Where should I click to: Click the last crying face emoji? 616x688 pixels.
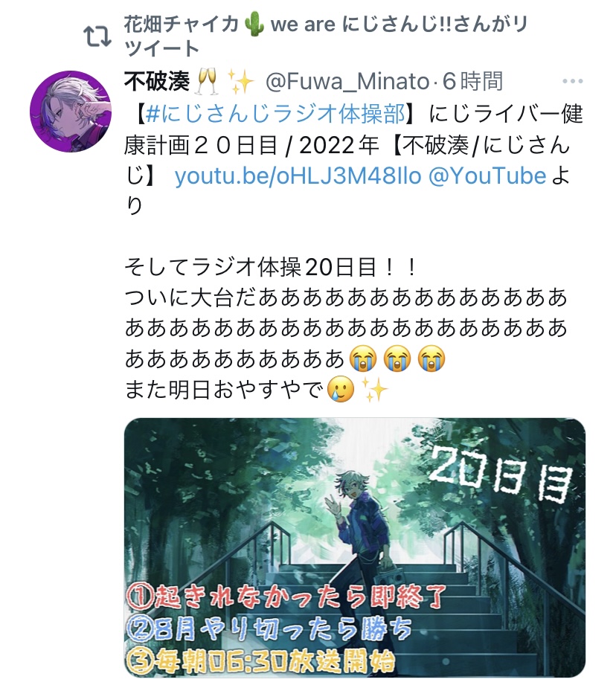tap(431, 359)
